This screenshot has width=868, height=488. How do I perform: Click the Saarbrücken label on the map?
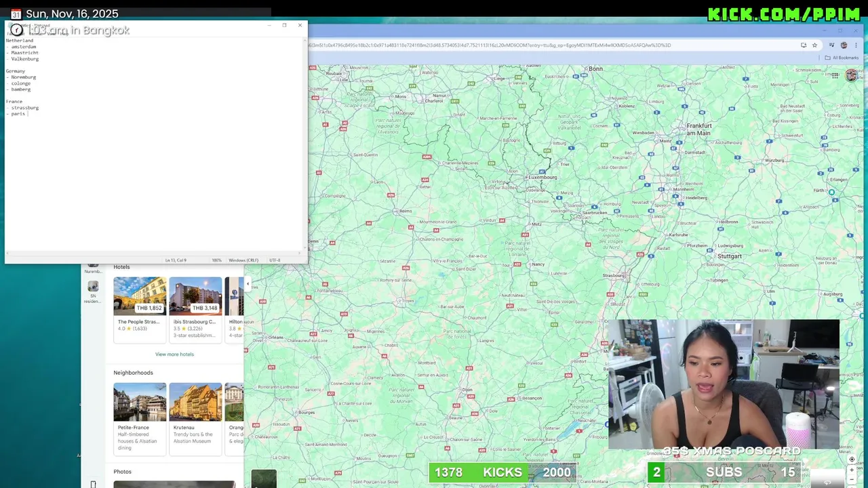(x=595, y=213)
